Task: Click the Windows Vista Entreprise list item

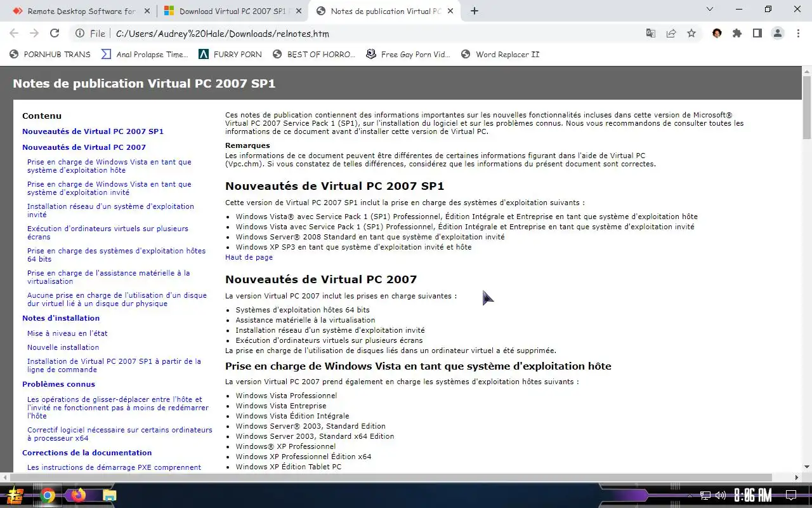Action: [x=280, y=406]
